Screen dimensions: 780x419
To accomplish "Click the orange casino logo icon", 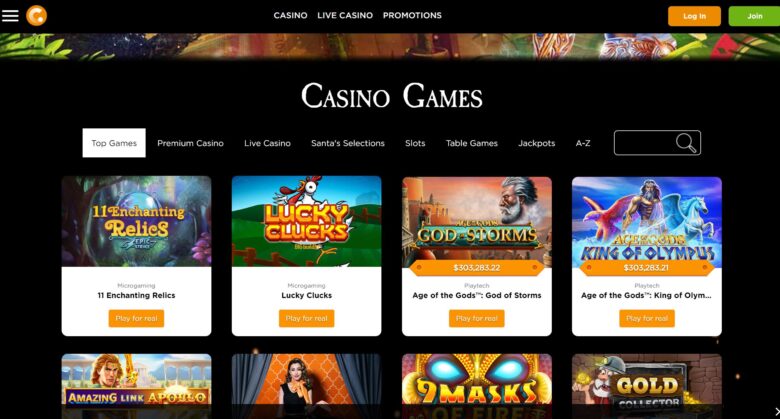I will [36, 15].
